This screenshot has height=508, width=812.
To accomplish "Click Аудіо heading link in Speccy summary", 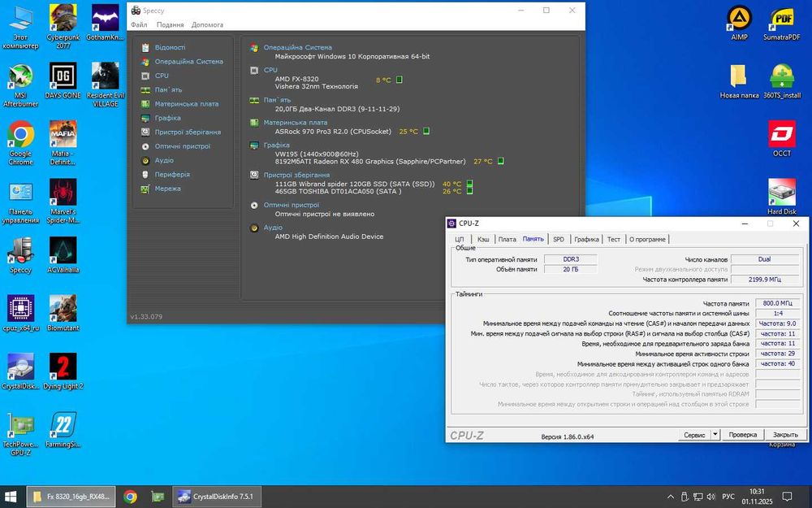I will [273, 227].
